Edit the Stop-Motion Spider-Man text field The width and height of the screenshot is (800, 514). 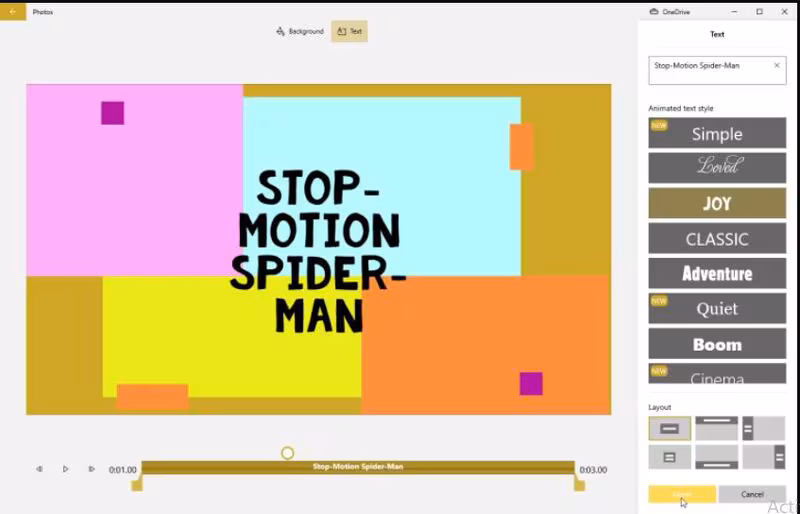coord(717,70)
